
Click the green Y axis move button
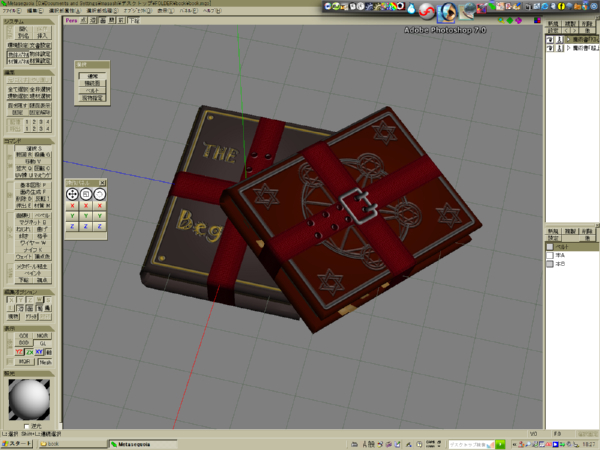pyautogui.click(x=72, y=216)
